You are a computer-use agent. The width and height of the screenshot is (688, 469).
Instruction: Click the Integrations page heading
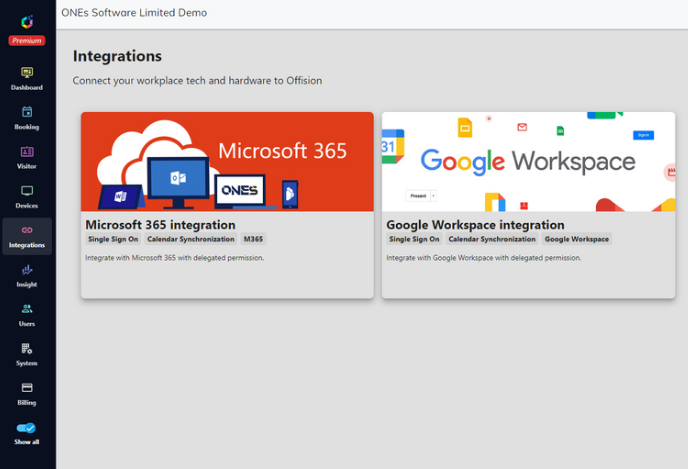coord(117,56)
